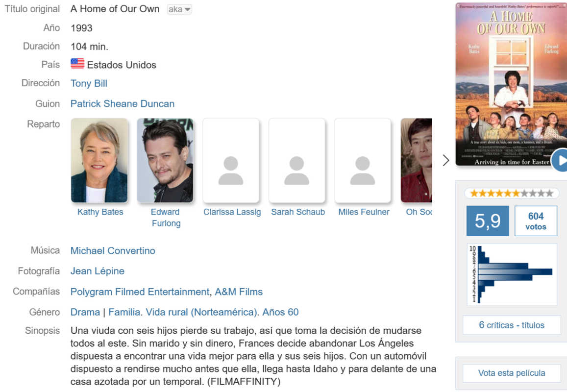Click the title text A Home of Our Own
Screen dimensions: 567x392
tap(115, 9)
